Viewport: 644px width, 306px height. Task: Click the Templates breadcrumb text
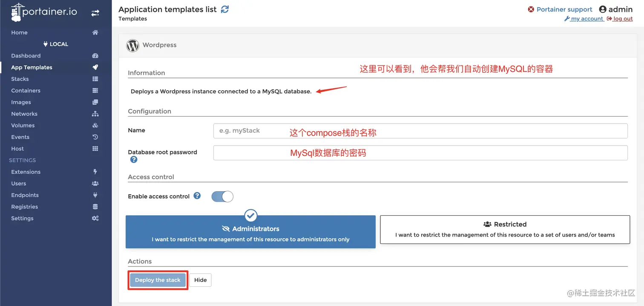click(x=133, y=19)
